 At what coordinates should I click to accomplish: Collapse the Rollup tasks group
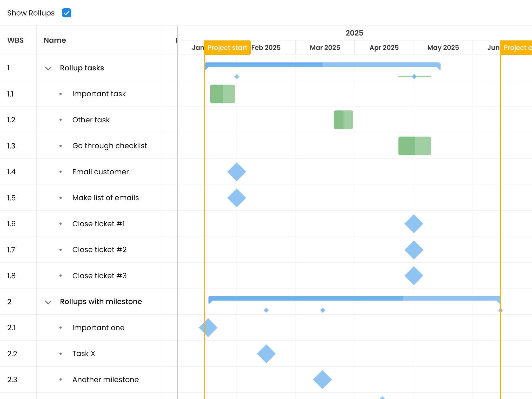pos(48,68)
